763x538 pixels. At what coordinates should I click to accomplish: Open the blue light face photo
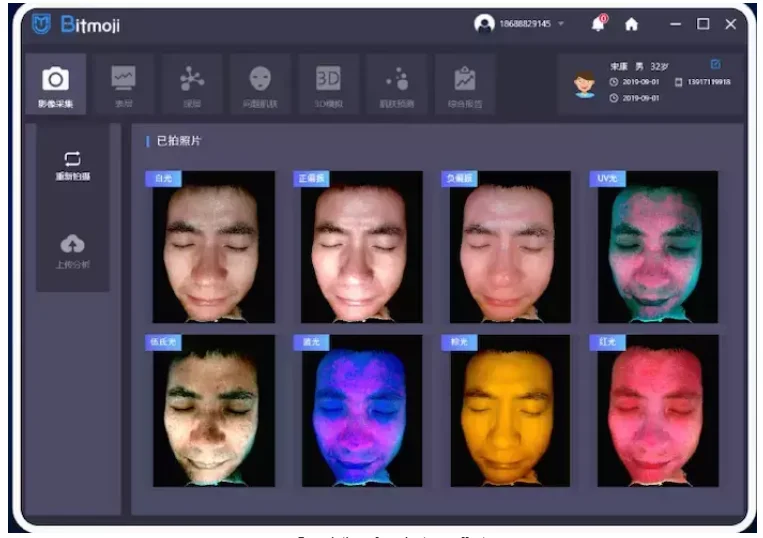point(361,411)
